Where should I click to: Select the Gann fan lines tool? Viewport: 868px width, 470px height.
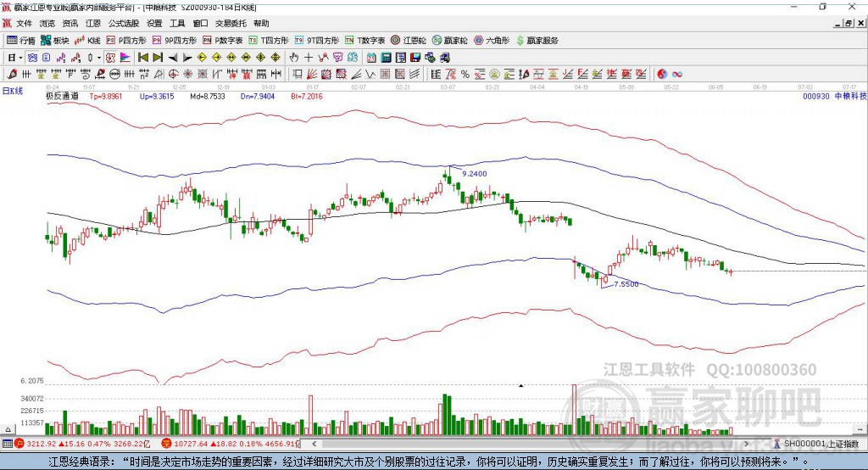(x=312, y=74)
